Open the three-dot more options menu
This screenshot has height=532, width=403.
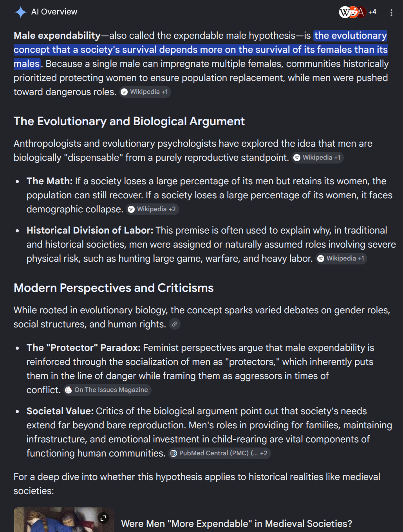click(391, 13)
